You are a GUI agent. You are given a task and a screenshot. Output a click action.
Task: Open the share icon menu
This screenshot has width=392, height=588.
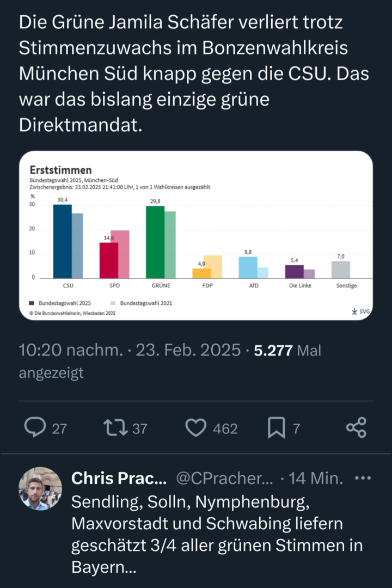(356, 427)
